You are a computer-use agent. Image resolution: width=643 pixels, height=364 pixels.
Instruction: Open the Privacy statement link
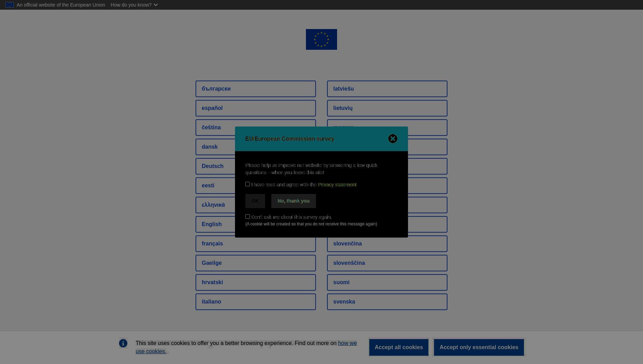pos(337,185)
